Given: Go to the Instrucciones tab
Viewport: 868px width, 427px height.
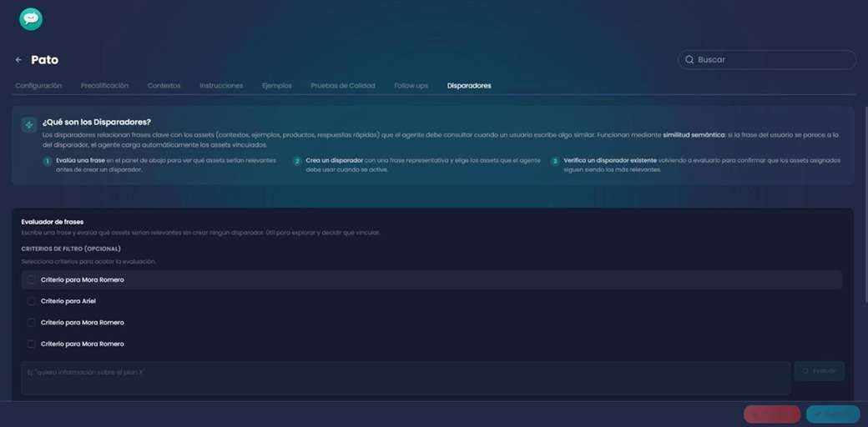Looking at the screenshot, I should pos(221,86).
